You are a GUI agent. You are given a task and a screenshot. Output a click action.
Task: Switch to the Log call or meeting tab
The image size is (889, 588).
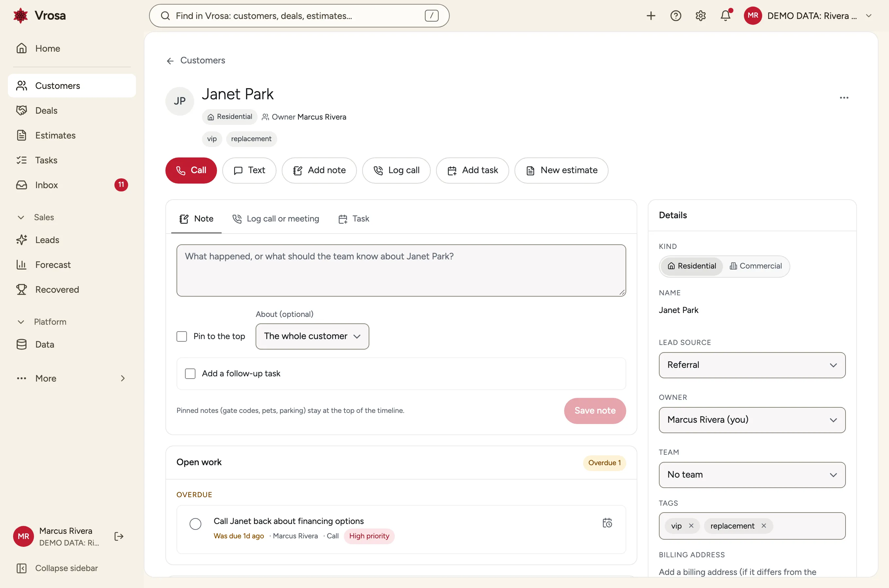click(x=276, y=219)
